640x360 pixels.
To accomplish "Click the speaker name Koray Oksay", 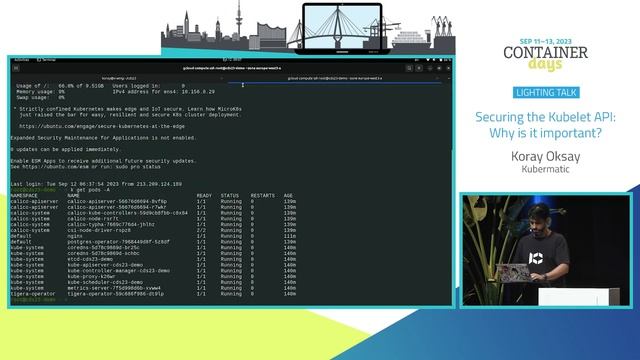I will point(545,156).
